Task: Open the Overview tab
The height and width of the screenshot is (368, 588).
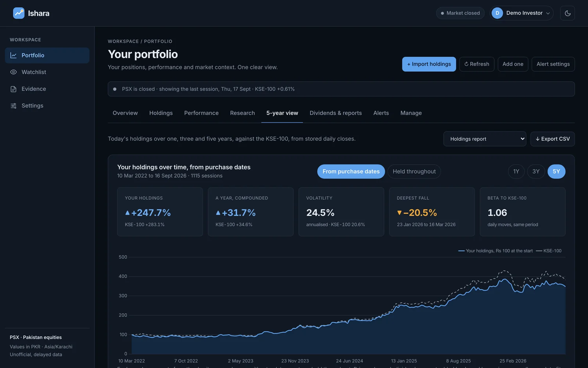Action: click(x=125, y=113)
